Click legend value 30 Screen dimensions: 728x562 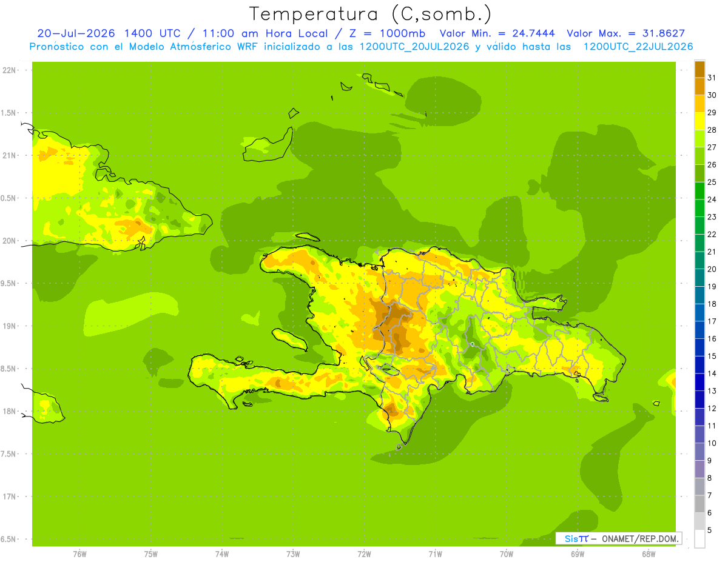(x=712, y=95)
